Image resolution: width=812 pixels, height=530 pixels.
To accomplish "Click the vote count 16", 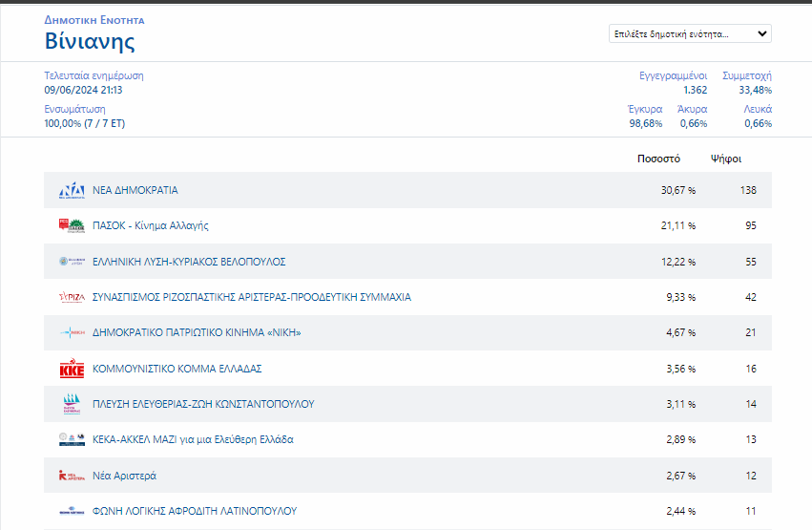I will point(751,369).
